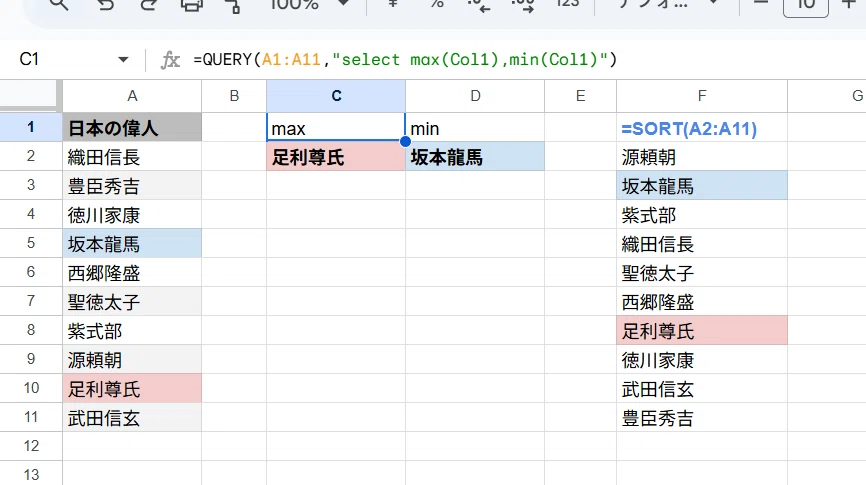866x485 pixels.
Task: Click the font size field showing 10
Action: (x=806, y=6)
